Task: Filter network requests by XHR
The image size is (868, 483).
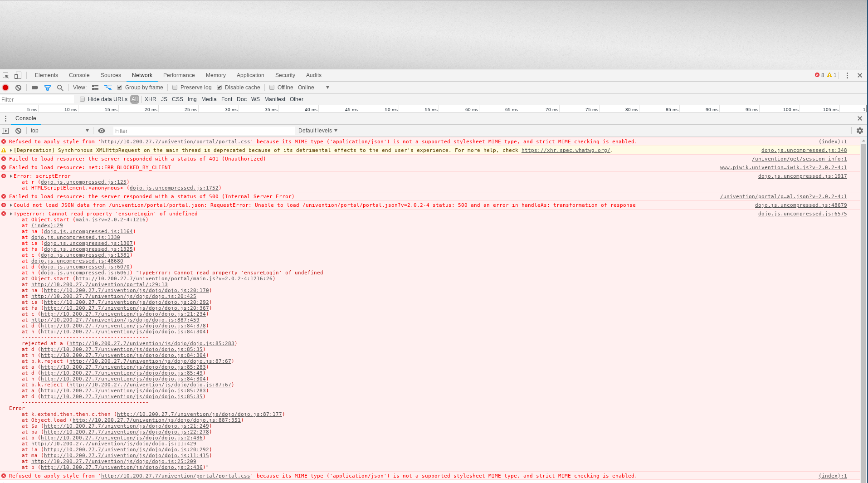Action: pos(150,99)
